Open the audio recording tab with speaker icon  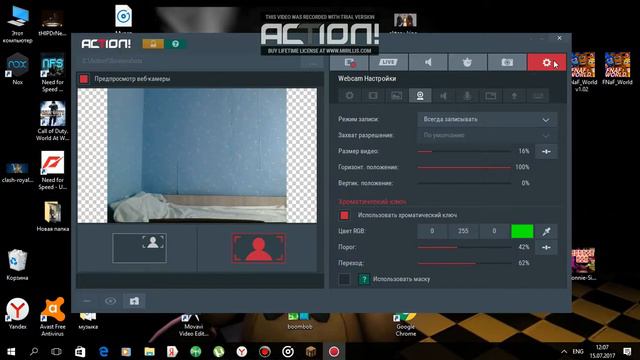(x=428, y=62)
